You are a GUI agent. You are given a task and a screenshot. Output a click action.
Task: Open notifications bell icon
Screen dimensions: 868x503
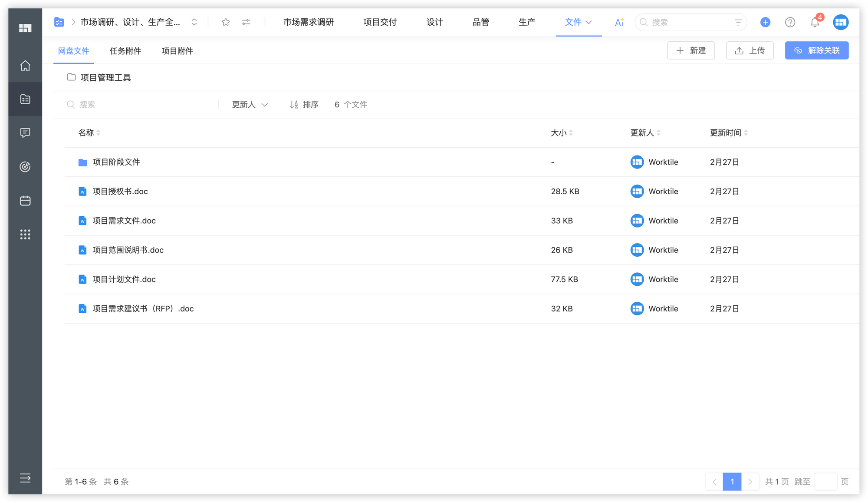815,22
